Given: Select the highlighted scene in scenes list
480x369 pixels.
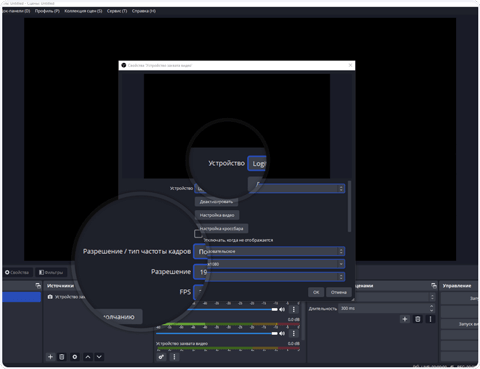Looking at the screenshot, I should click(x=22, y=297).
